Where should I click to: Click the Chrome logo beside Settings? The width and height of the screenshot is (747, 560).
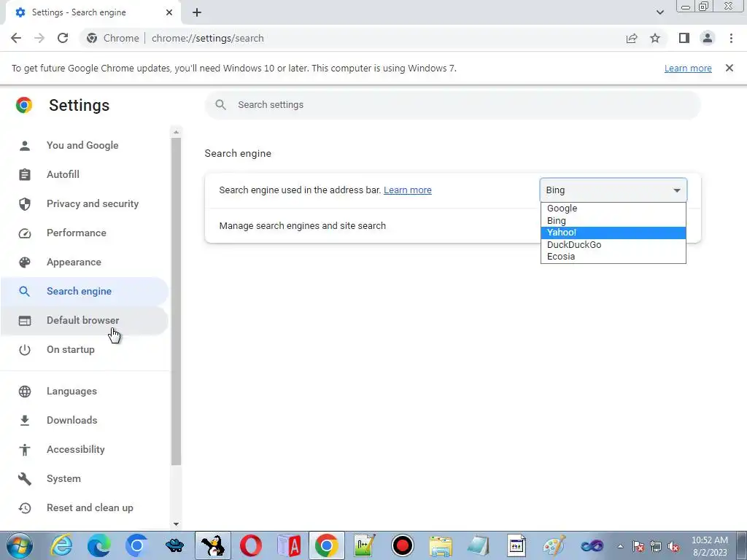(24, 105)
